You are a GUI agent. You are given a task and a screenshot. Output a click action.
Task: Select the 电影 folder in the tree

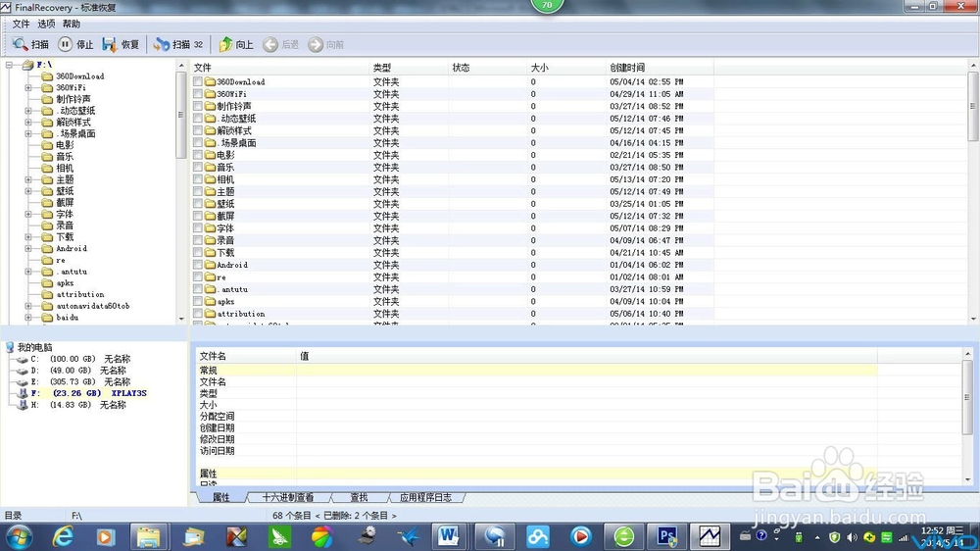pyautogui.click(x=65, y=145)
